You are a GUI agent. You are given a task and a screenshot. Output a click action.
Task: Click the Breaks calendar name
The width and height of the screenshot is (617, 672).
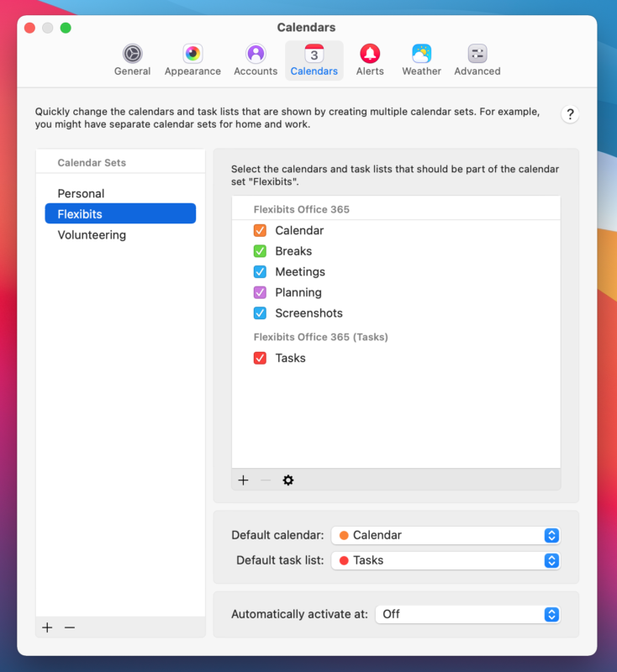click(293, 251)
